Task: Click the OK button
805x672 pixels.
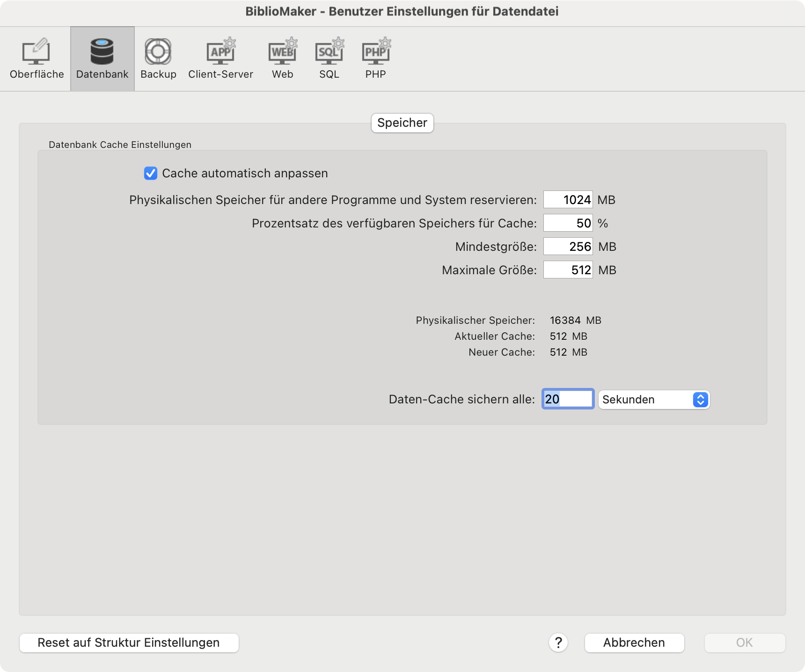Action: 745,643
